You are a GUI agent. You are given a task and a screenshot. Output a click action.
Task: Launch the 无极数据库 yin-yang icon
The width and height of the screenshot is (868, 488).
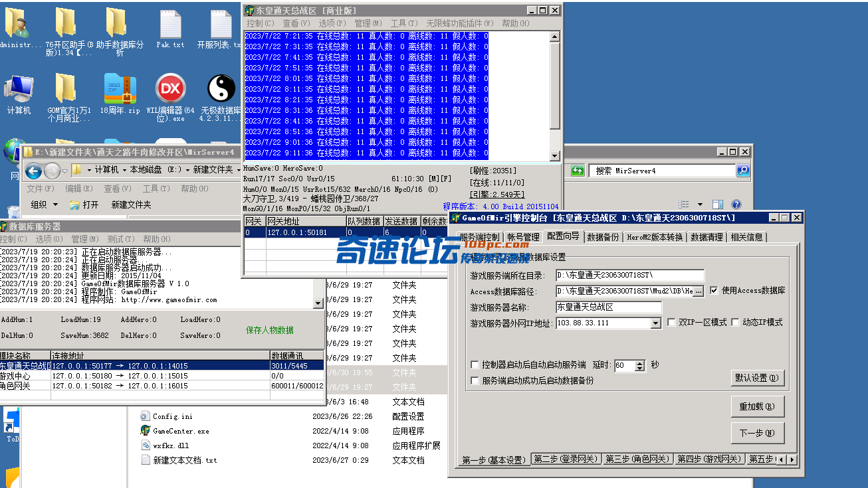[221, 98]
